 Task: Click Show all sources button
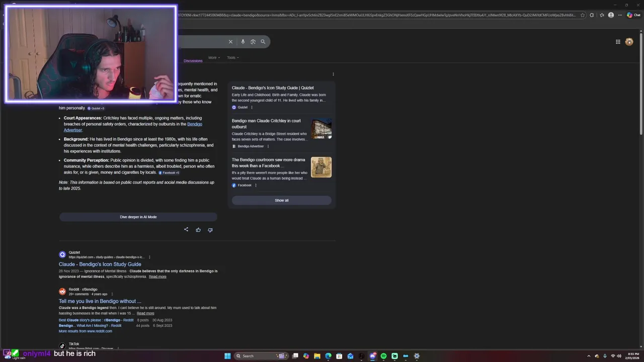(x=282, y=200)
